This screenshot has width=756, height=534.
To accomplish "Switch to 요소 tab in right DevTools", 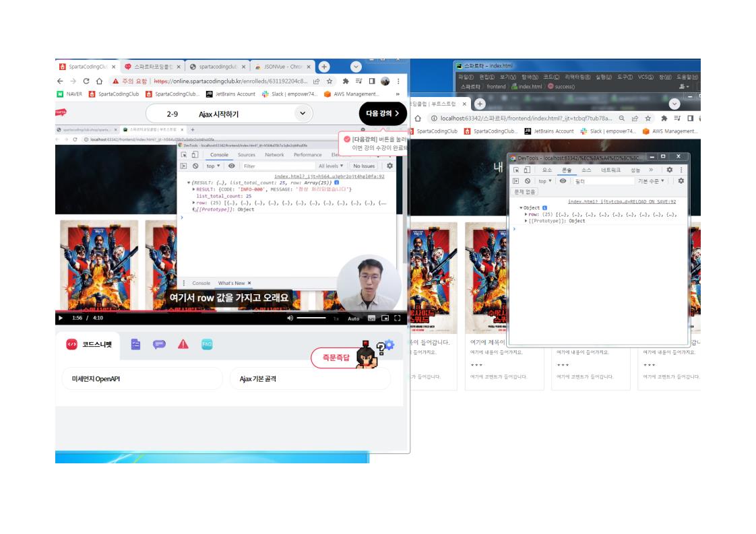I will pos(546,170).
